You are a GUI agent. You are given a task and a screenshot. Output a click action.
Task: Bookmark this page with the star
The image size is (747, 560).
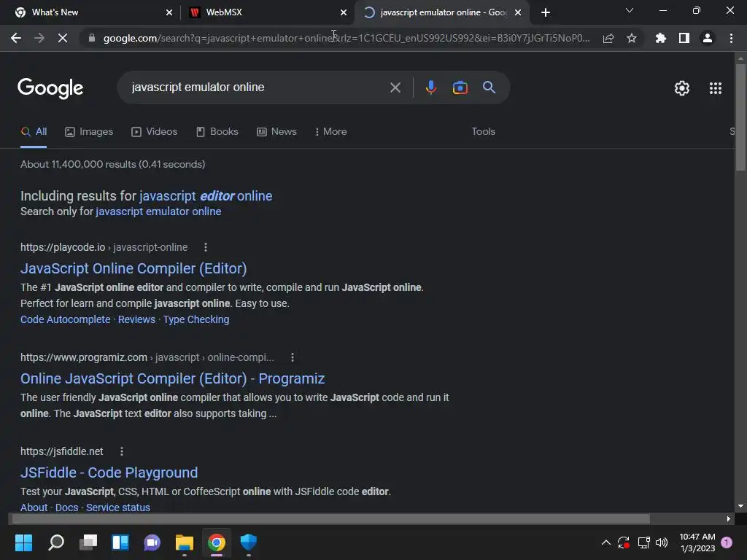[632, 38]
